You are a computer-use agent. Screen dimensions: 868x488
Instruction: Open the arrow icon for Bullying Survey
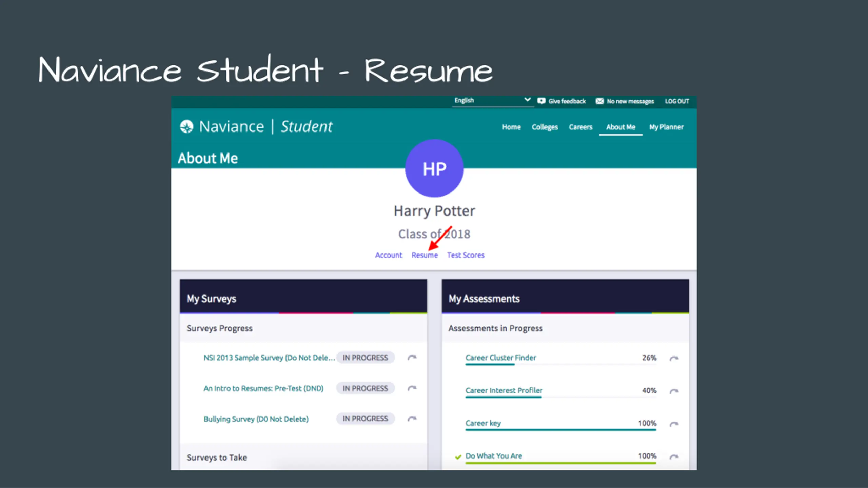[x=412, y=419]
